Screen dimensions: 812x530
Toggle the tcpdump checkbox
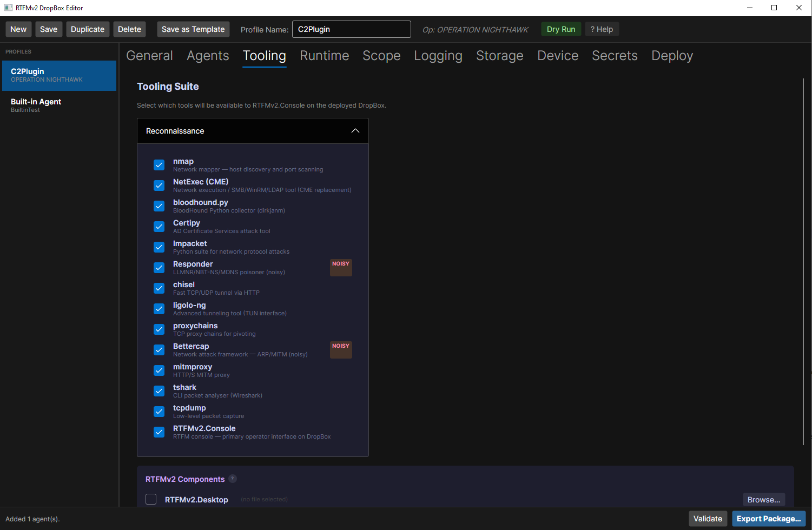(159, 412)
